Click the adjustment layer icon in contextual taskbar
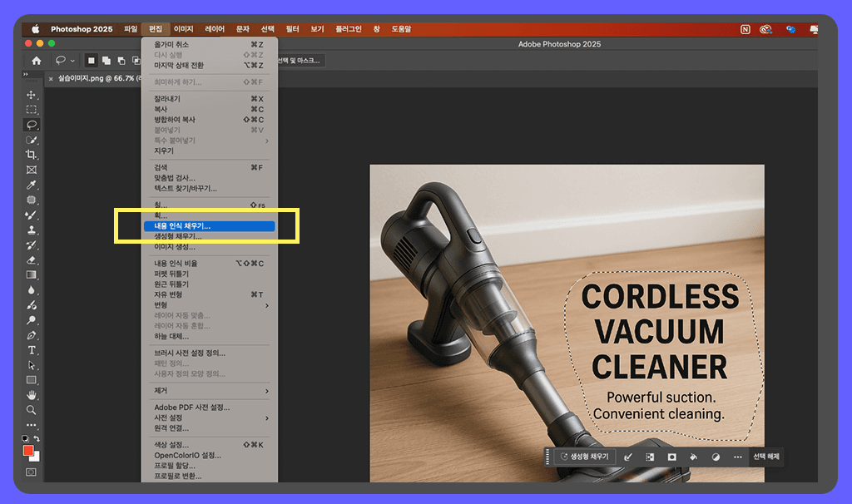The width and height of the screenshot is (852, 504). (716, 457)
